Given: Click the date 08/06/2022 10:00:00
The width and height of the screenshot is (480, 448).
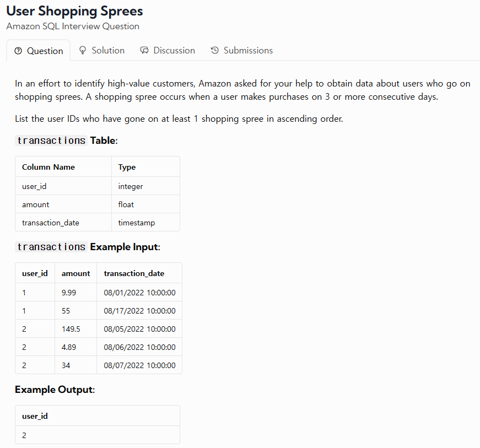Looking at the screenshot, I should (139, 347).
